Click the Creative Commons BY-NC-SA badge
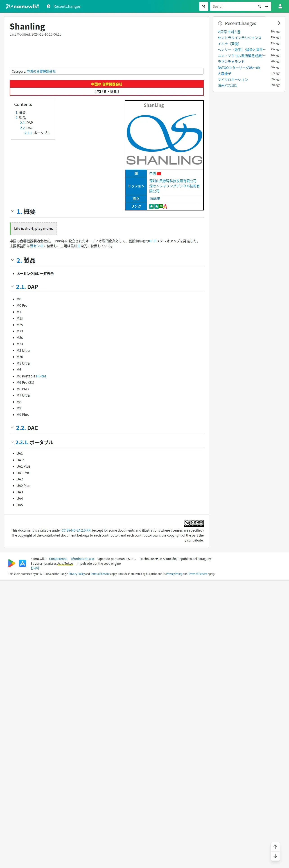289x868 pixels. [x=193, y=523]
